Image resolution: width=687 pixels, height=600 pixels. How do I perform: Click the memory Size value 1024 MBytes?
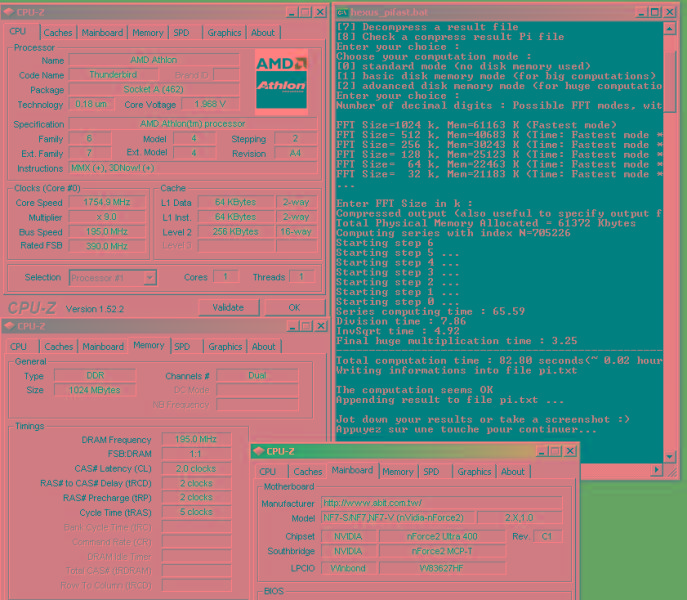click(x=95, y=390)
